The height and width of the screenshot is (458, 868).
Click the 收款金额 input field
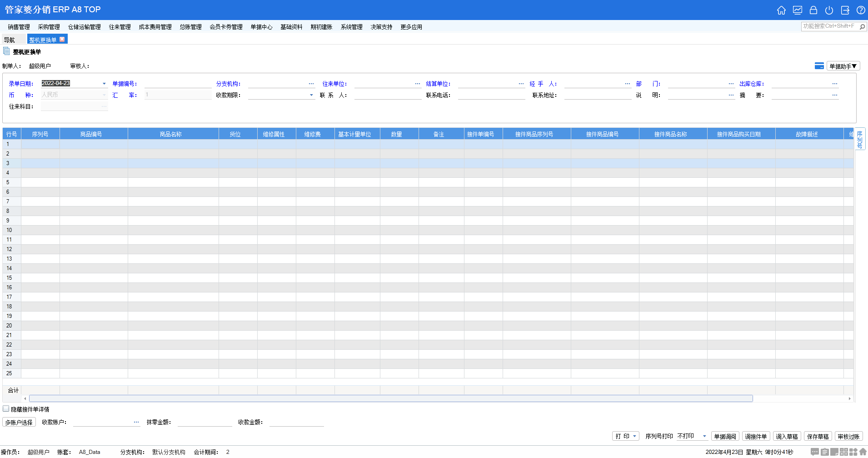(296, 422)
